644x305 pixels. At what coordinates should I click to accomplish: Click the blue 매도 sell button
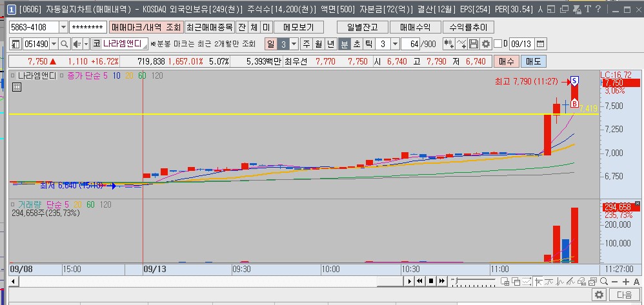534,61
